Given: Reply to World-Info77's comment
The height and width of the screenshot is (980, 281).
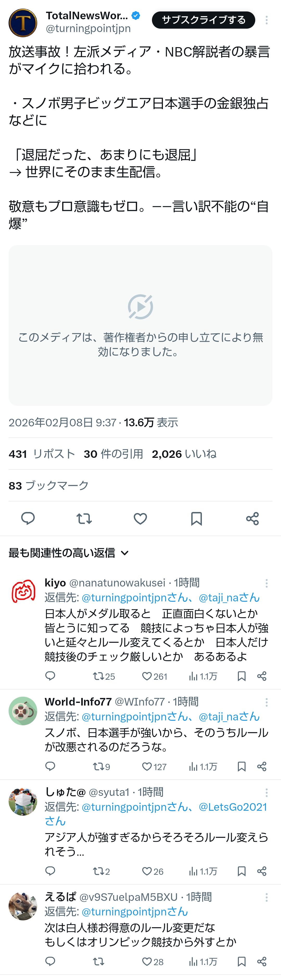Looking at the screenshot, I should point(50,766).
